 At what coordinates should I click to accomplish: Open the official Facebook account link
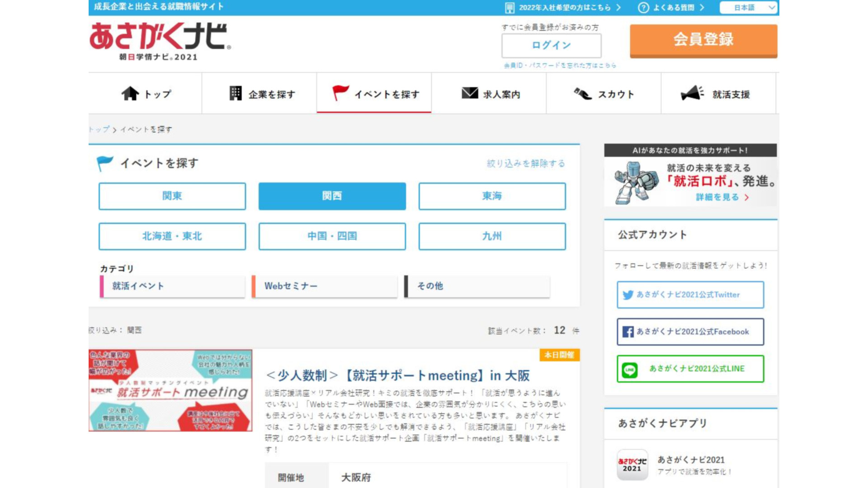point(690,332)
